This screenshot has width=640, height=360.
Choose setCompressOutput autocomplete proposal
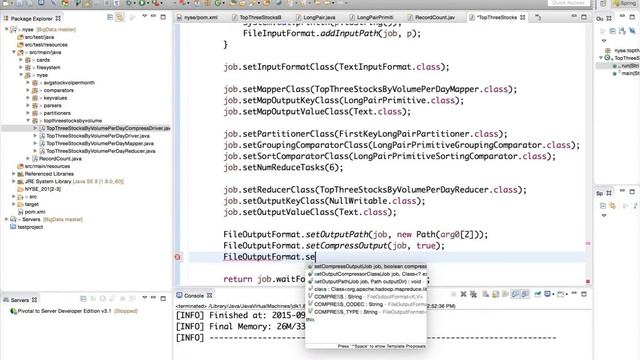coord(367,267)
